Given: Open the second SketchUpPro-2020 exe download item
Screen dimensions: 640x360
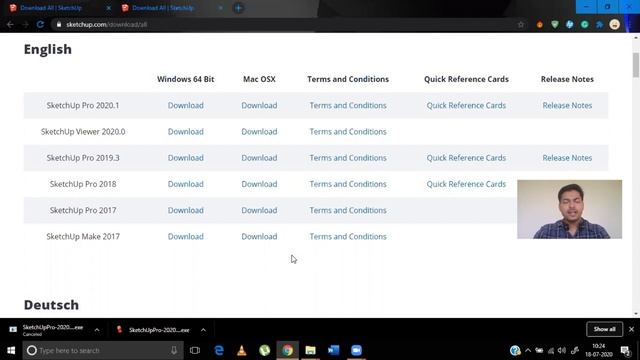Looking at the screenshot, I should [154, 330].
